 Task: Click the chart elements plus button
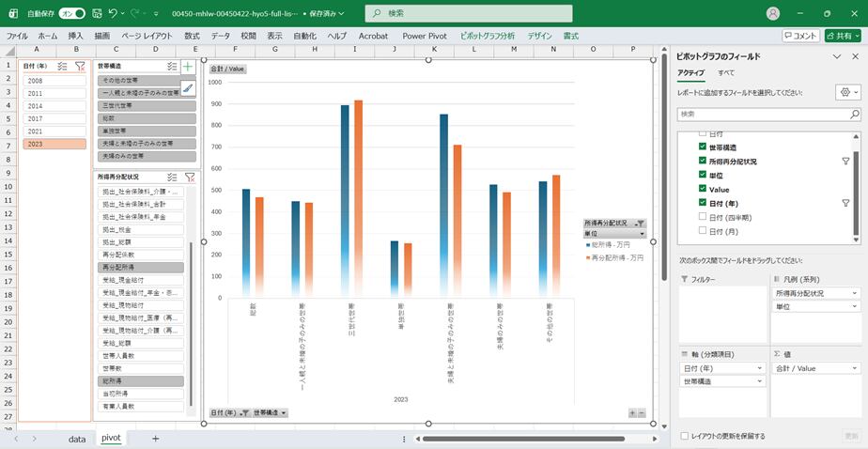188,67
